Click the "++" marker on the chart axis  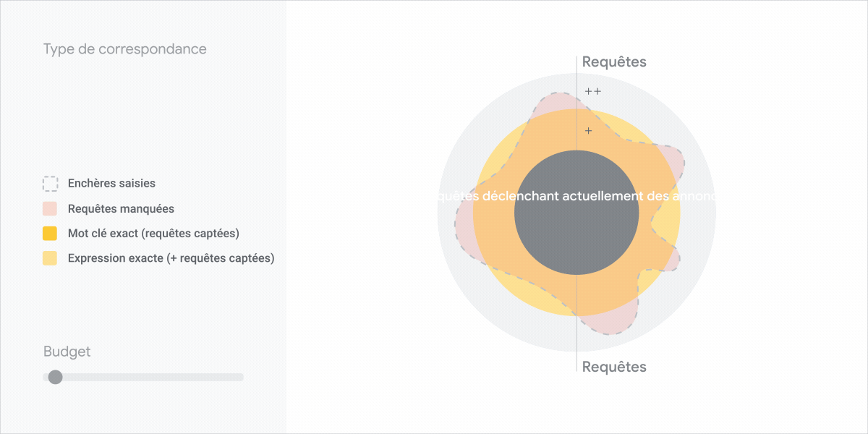[593, 92]
